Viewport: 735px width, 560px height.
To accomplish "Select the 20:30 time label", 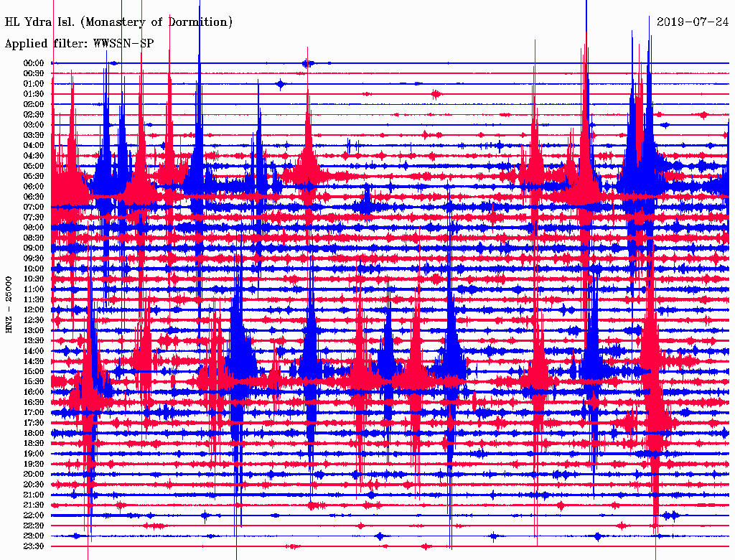I will coord(34,485).
